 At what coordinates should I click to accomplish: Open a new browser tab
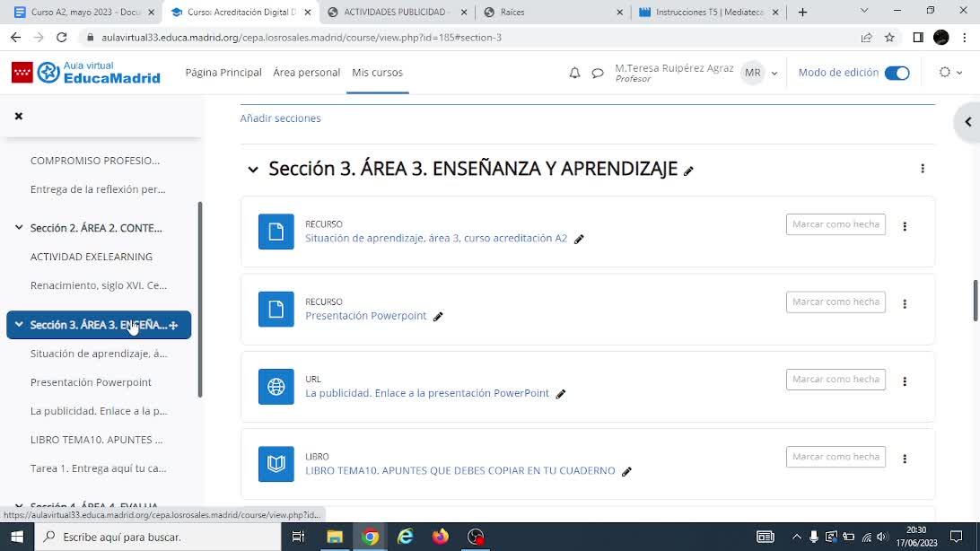[802, 12]
